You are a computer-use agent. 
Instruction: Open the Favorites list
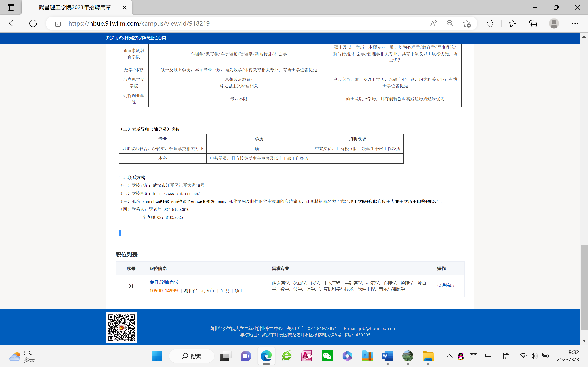coord(513,23)
